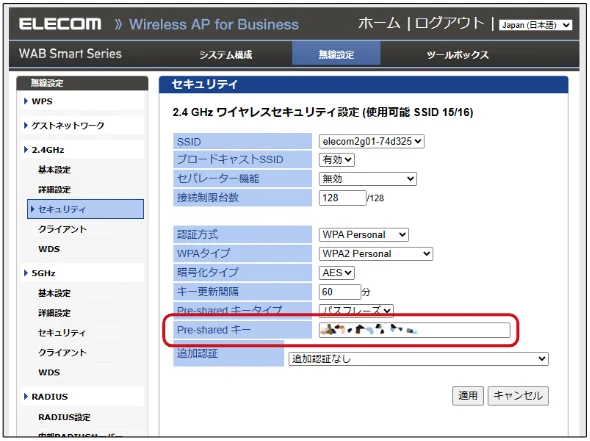Open 詳細設定 under 5GHz
This screenshot has width=590, height=441.
(x=54, y=313)
